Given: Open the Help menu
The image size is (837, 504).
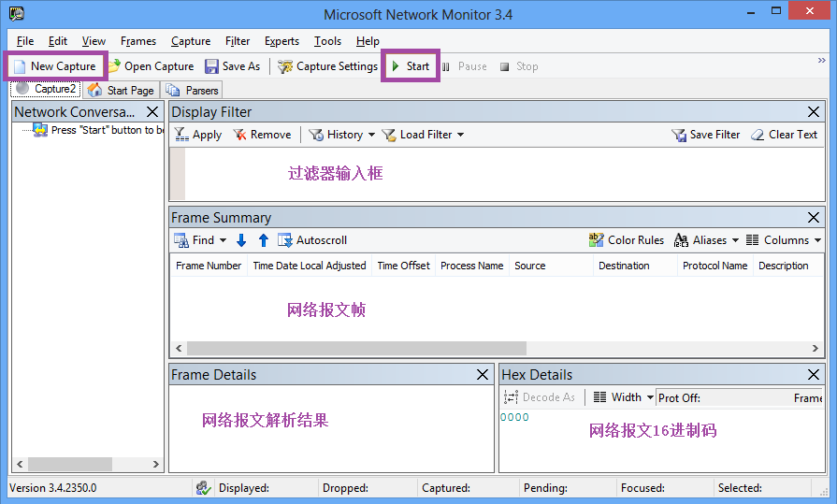Looking at the screenshot, I should point(368,41).
